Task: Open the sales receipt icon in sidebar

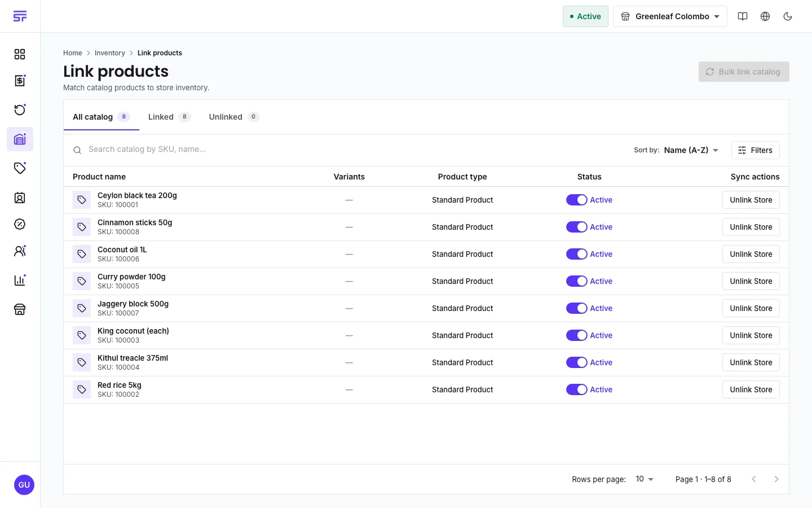Action: 20,81
